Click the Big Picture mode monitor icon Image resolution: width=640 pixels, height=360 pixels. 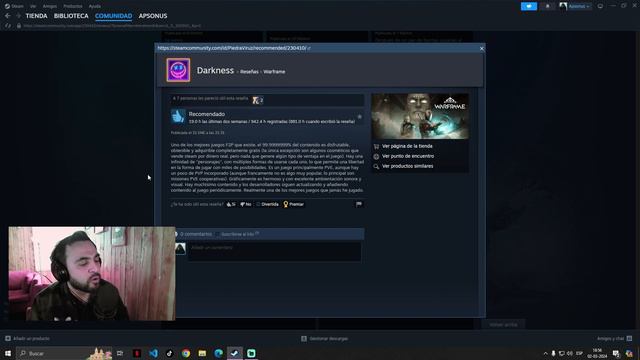point(600,6)
